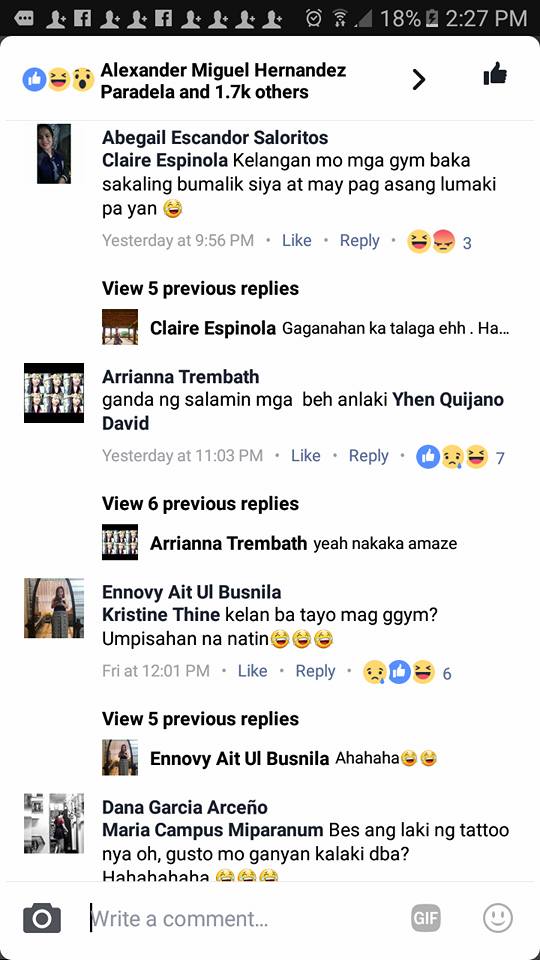This screenshot has height=960, width=540.
Task: Like Abegail Escandor Saloritos's comment
Action: click(296, 241)
